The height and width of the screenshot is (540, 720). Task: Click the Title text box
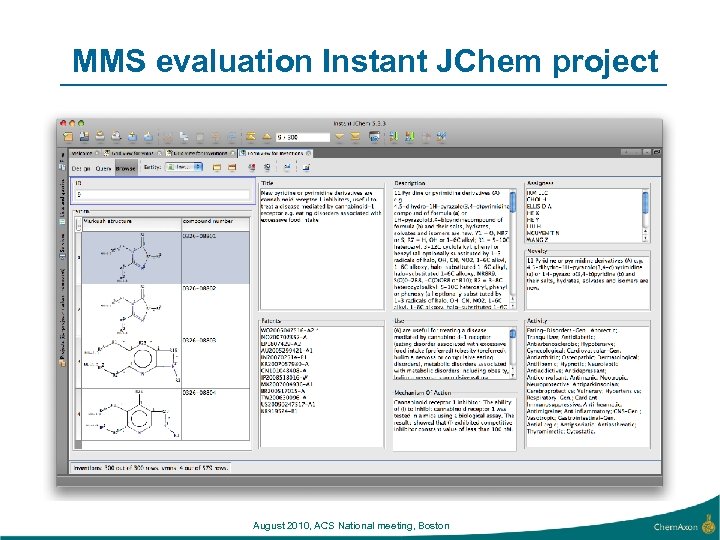click(x=322, y=249)
